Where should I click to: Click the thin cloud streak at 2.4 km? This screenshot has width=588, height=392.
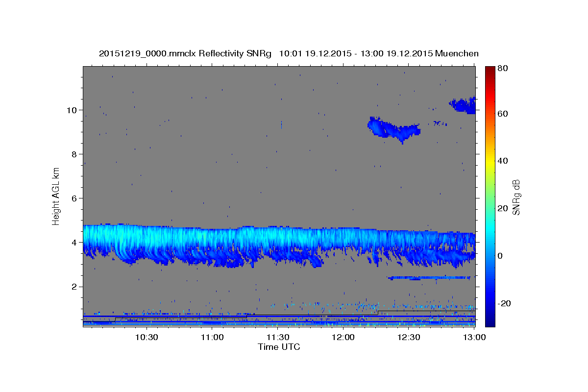[429, 278]
